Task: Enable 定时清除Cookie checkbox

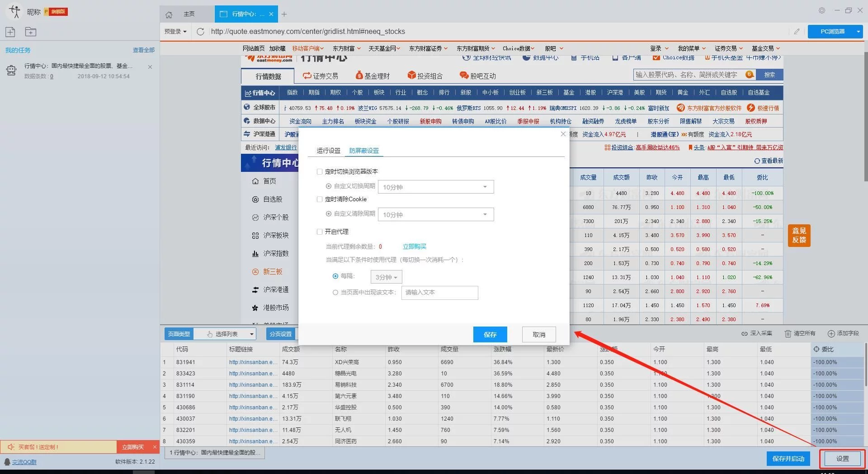Action: point(320,199)
